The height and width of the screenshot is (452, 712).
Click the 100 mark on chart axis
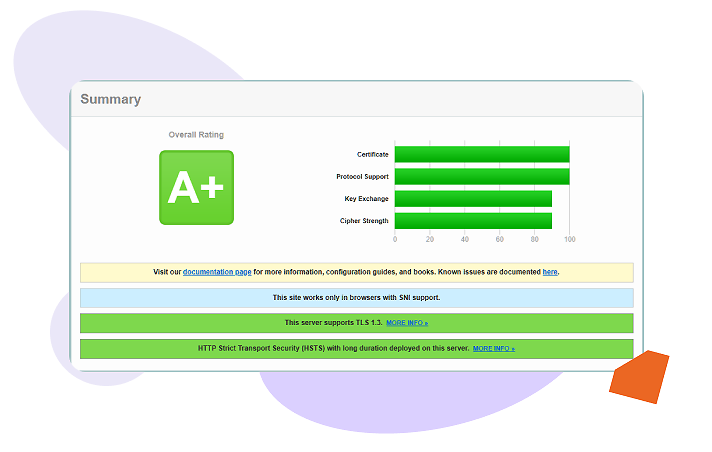(x=570, y=240)
